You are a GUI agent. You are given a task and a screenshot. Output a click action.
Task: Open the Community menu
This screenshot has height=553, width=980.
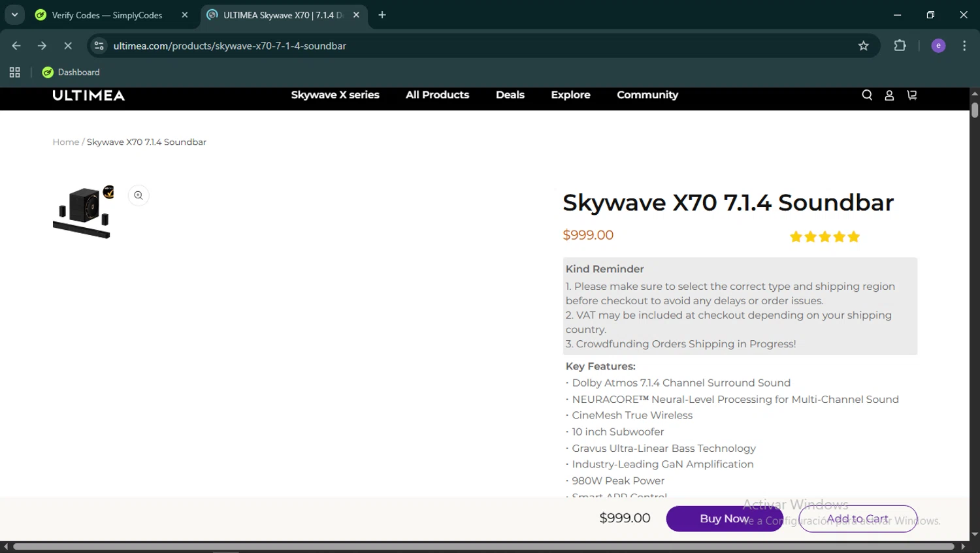(x=647, y=95)
